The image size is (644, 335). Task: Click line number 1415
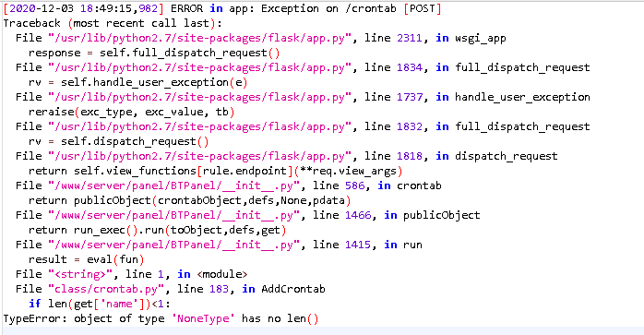tap(358, 245)
